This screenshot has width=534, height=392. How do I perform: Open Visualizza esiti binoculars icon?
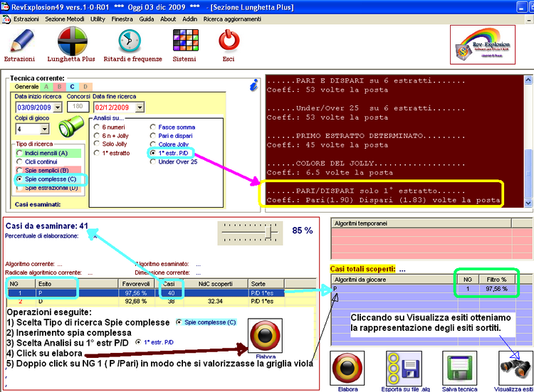[513, 366]
